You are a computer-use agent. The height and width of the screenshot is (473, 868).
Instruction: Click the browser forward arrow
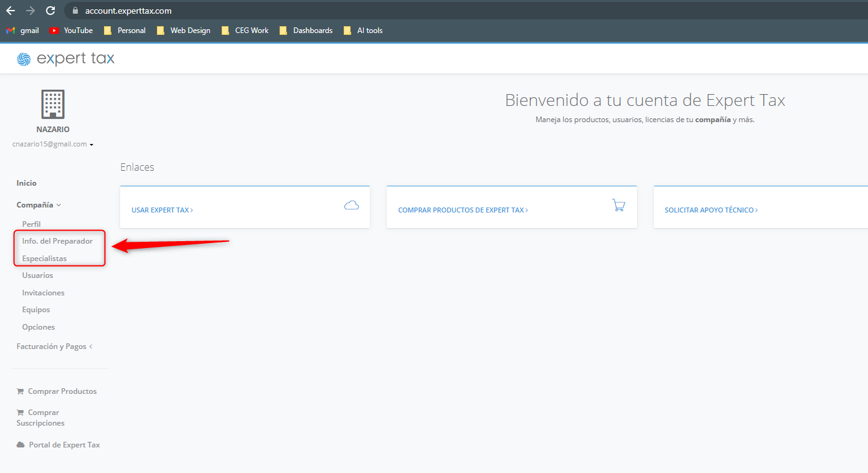[x=31, y=11]
